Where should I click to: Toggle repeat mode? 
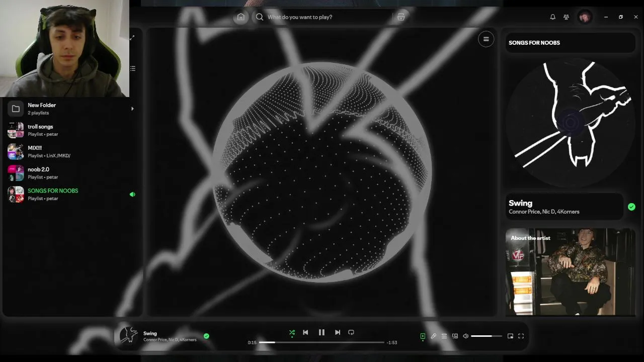pyautogui.click(x=351, y=332)
